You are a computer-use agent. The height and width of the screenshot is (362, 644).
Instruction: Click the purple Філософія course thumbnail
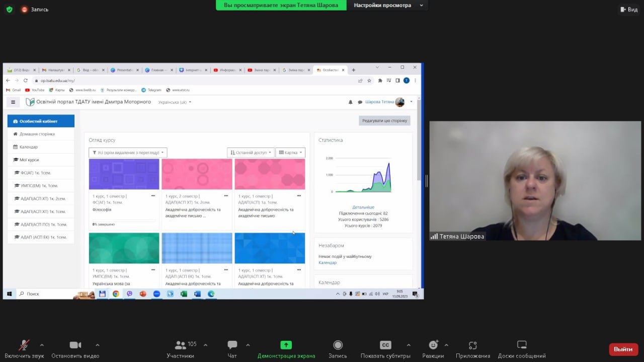click(x=124, y=174)
